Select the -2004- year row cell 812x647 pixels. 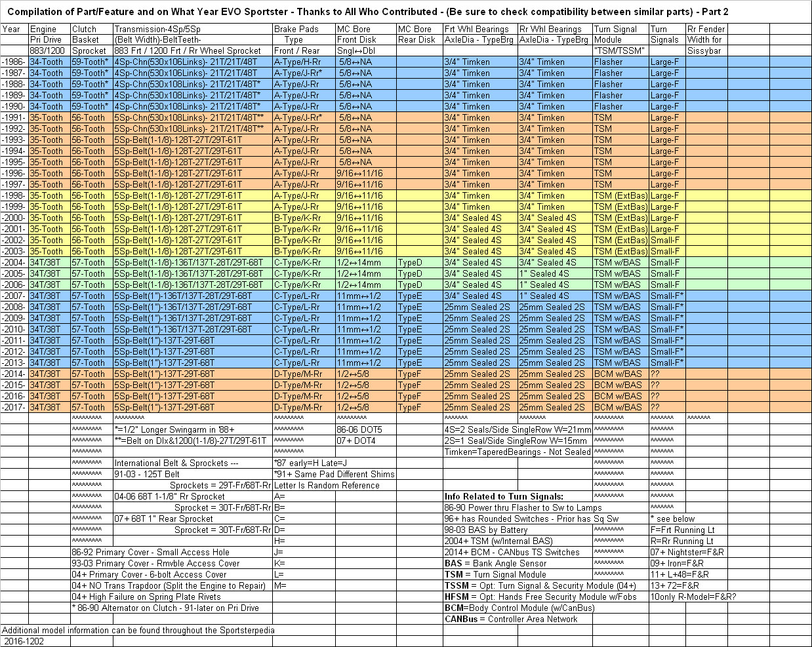pos(14,262)
